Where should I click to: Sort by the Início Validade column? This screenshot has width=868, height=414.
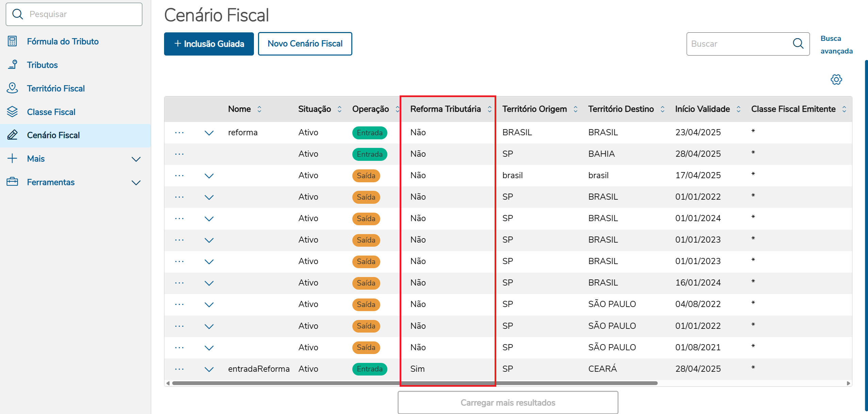(738, 109)
